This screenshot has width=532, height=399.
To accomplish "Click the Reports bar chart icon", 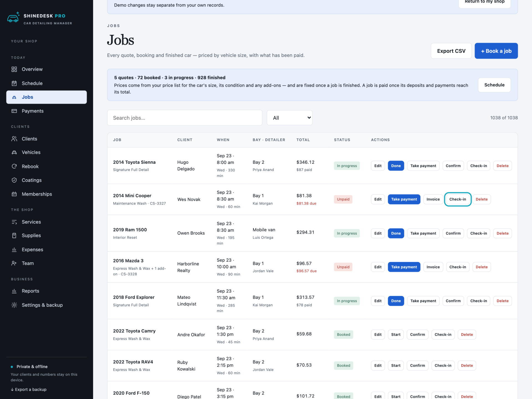I will click(x=14, y=291).
